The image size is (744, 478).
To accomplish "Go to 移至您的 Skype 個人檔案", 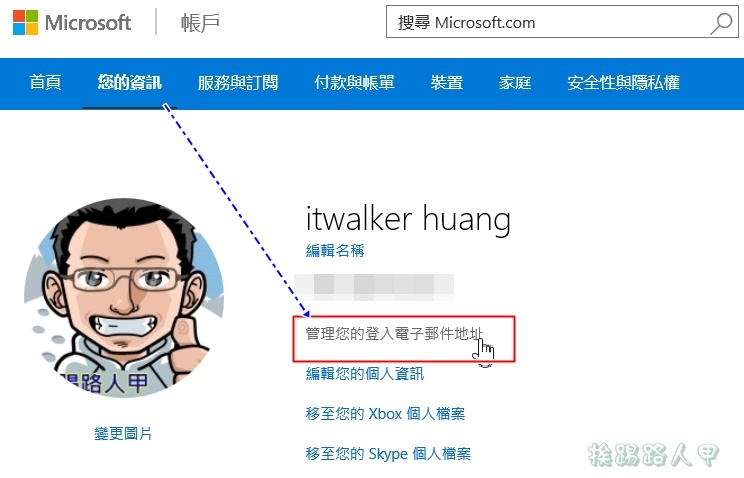I will [x=388, y=453].
